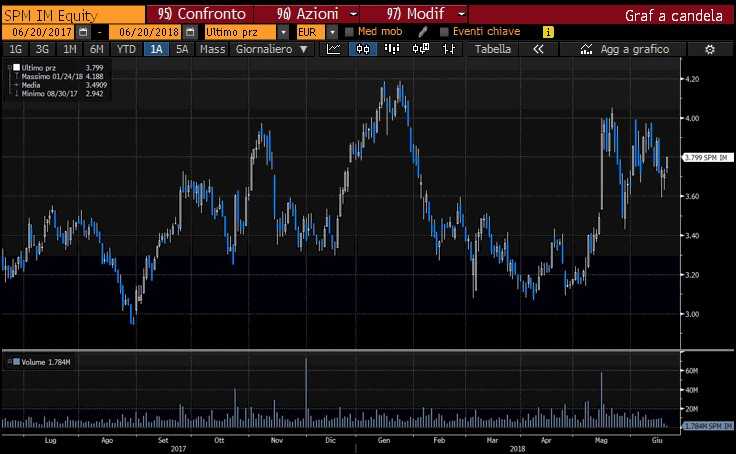
Task: Click the 60M volume axis label
Action: (x=692, y=370)
